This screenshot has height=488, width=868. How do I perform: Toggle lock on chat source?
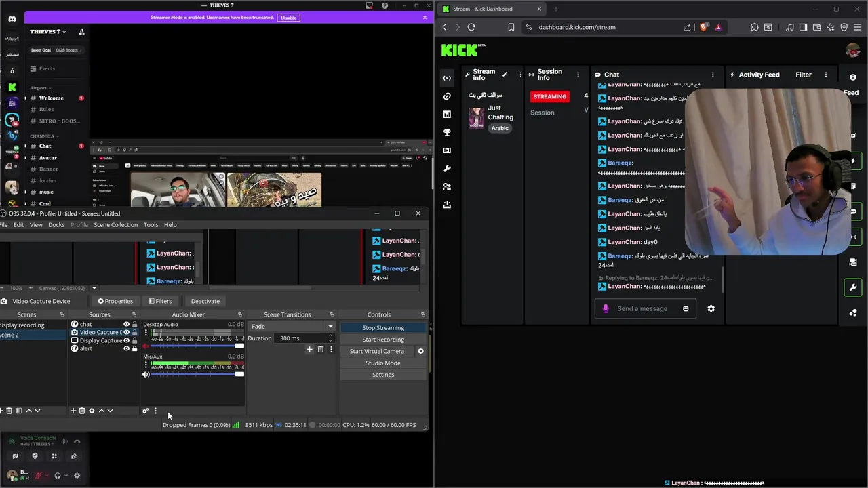point(134,325)
